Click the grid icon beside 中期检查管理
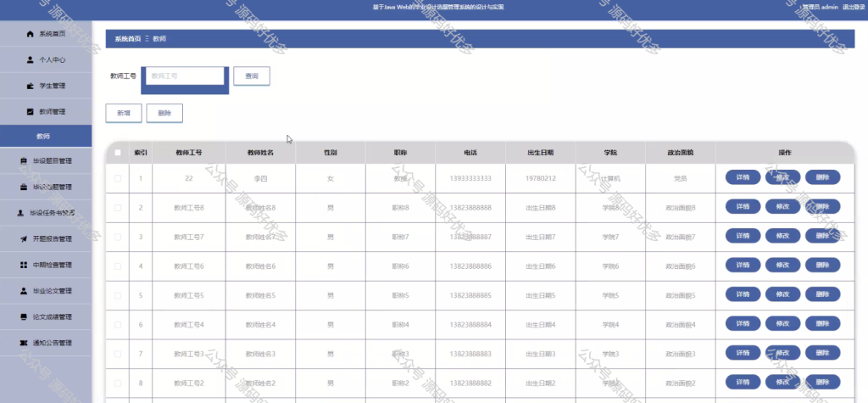The height and width of the screenshot is (403, 868). 23,265
